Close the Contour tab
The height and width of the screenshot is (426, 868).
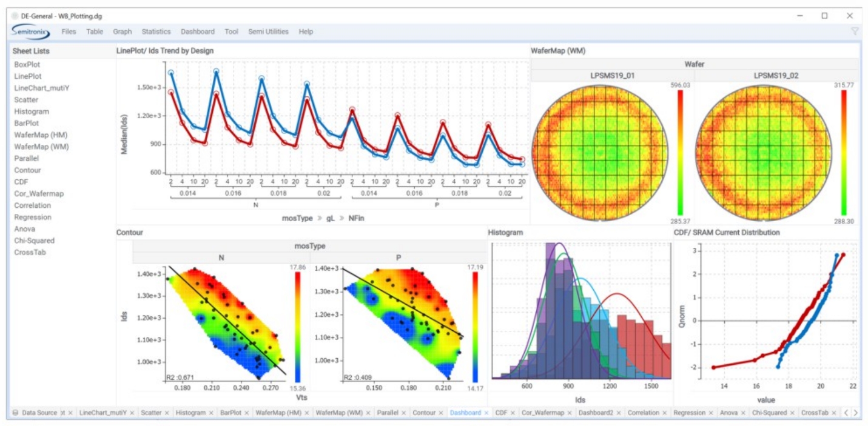tap(440, 413)
